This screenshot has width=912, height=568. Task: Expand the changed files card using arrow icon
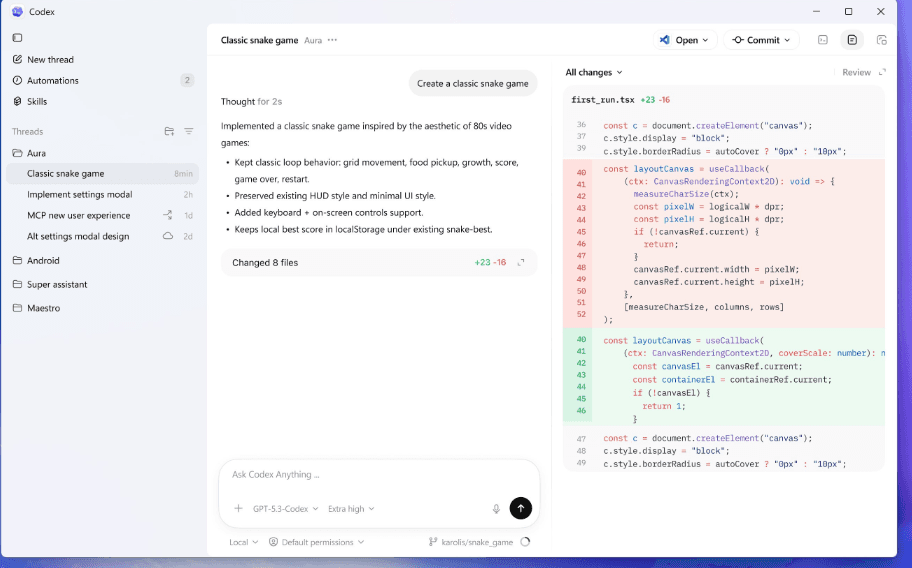(521, 262)
